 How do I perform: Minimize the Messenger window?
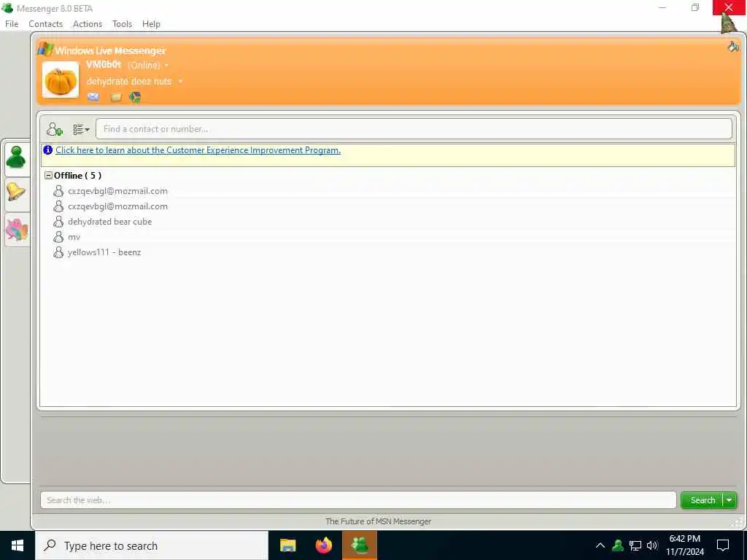click(x=662, y=7)
